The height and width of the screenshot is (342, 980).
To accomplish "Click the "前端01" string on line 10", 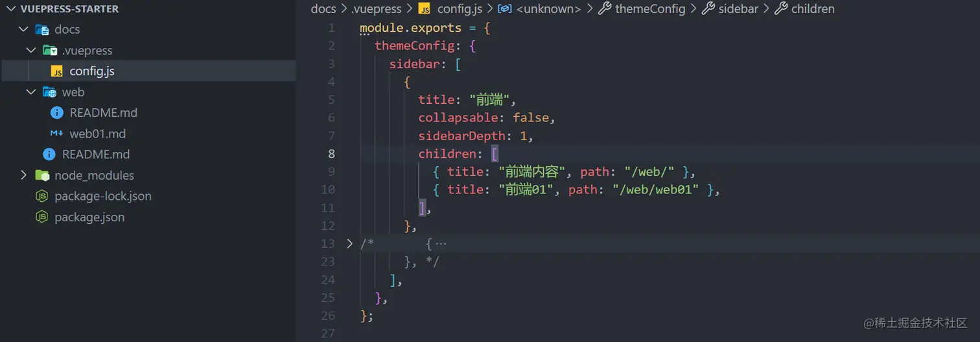I will (x=527, y=189).
